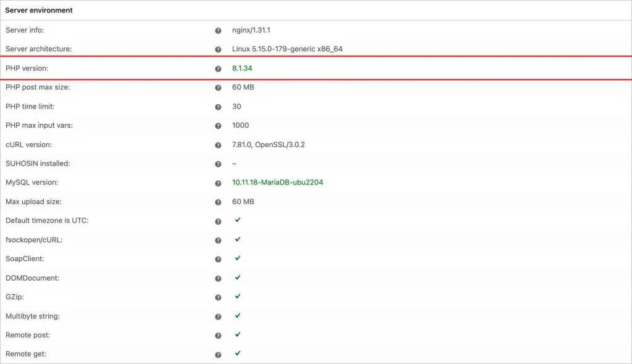This screenshot has height=364, width=632.
Task: Show help tip for SUHOSIN installed
Action: click(218, 164)
